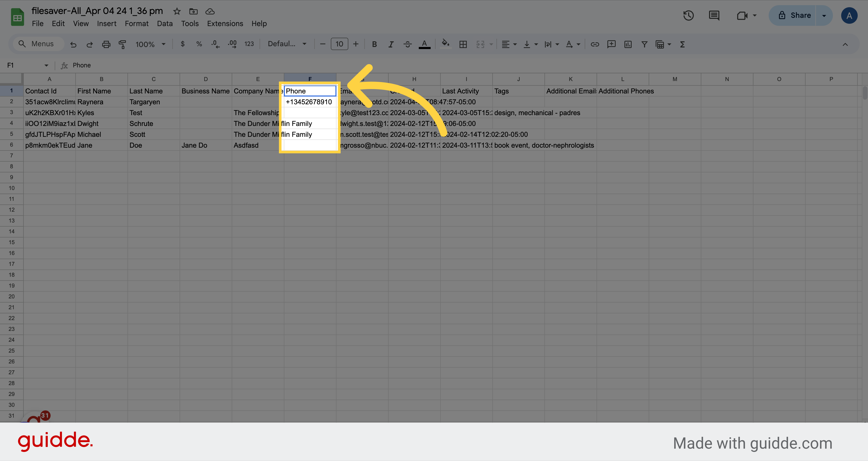
Task: Open the Extensions menu
Action: pyautogui.click(x=225, y=23)
